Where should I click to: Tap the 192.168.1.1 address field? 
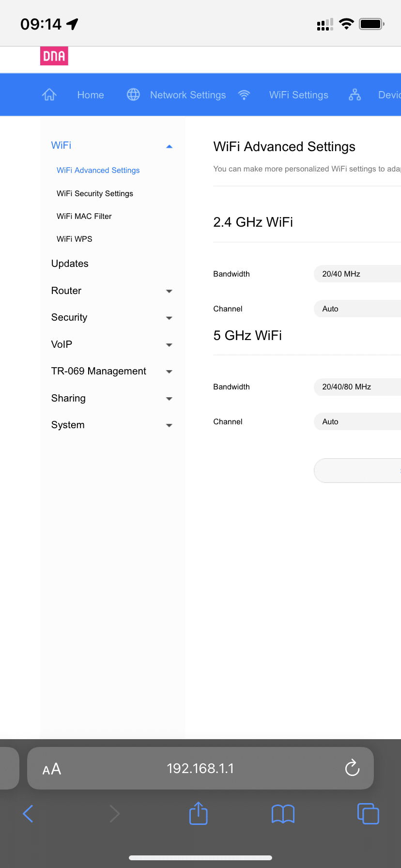pos(200,769)
